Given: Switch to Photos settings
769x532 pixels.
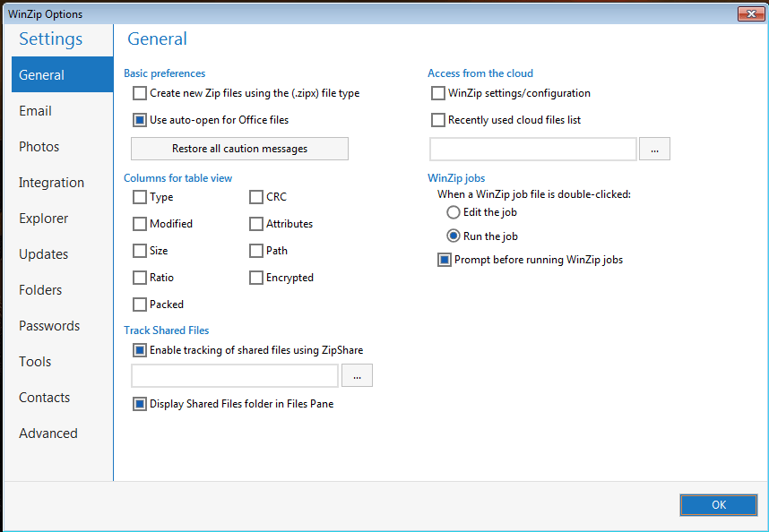Looking at the screenshot, I should (62, 147).
